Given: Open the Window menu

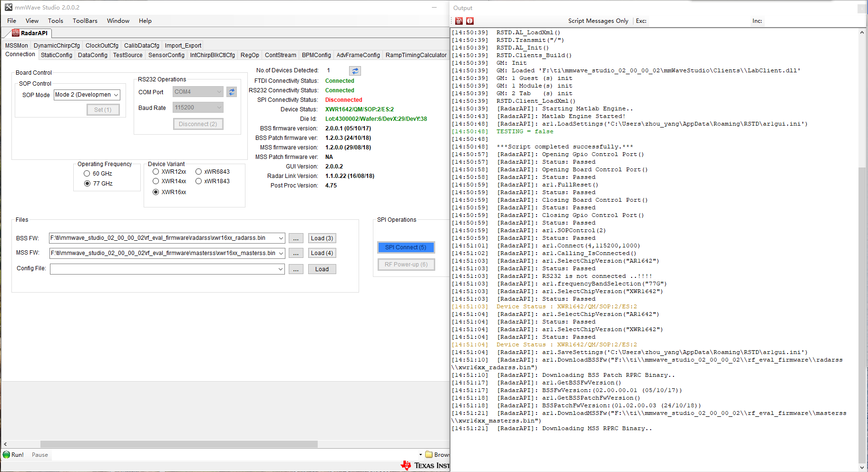Looking at the screenshot, I should click(x=118, y=21).
